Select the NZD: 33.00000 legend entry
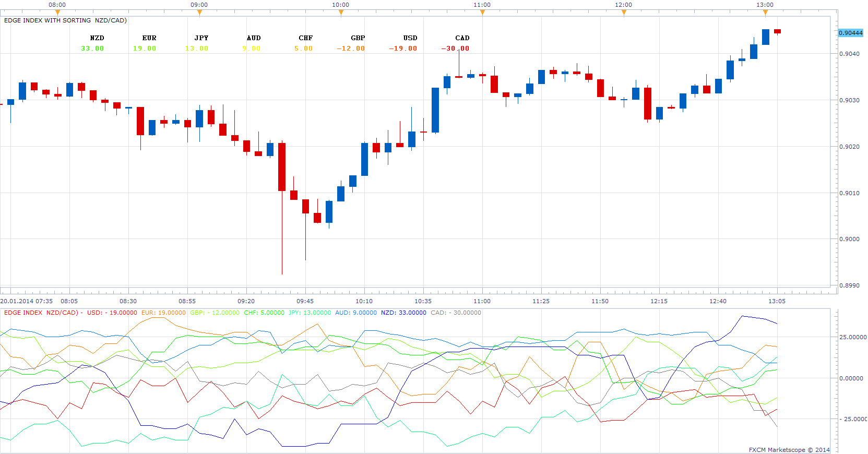This screenshot has width=868, height=454. click(x=403, y=313)
